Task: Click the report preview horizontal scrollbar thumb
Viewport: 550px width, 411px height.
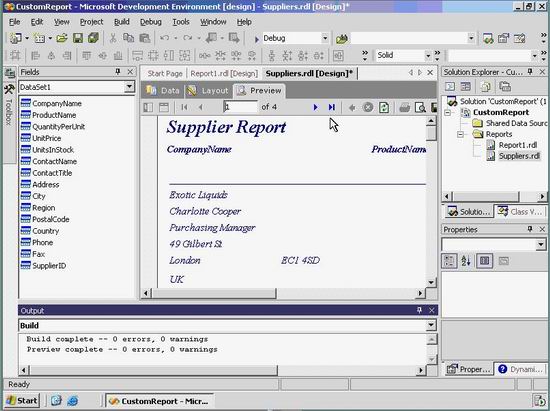Action: pos(214,293)
